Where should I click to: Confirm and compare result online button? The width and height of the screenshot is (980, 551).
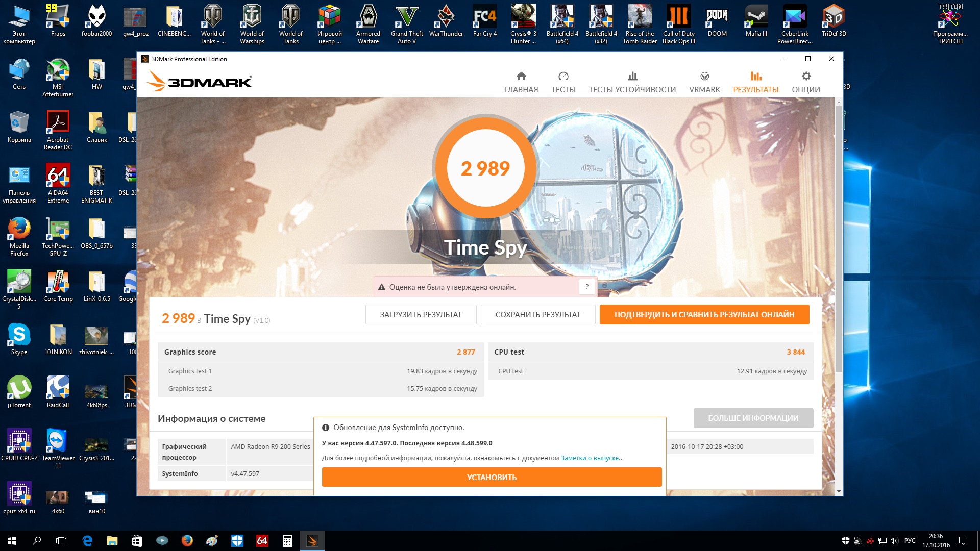click(x=704, y=314)
